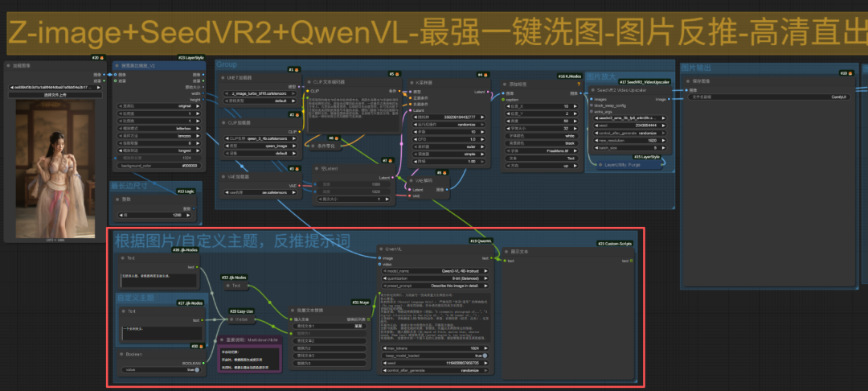This screenshot has height=391, width=868.
Task: Increase new_resolution with its right arrow
Action: (663, 140)
